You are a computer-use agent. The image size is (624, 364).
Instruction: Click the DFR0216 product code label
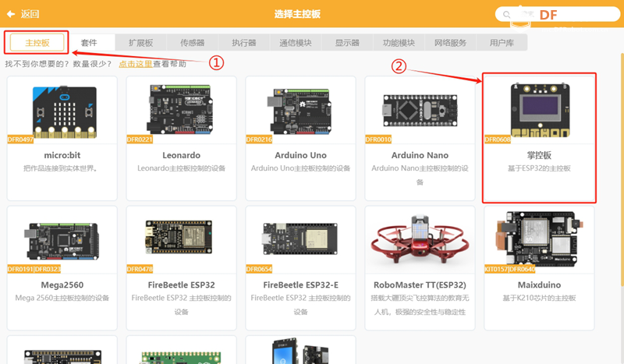259,140
